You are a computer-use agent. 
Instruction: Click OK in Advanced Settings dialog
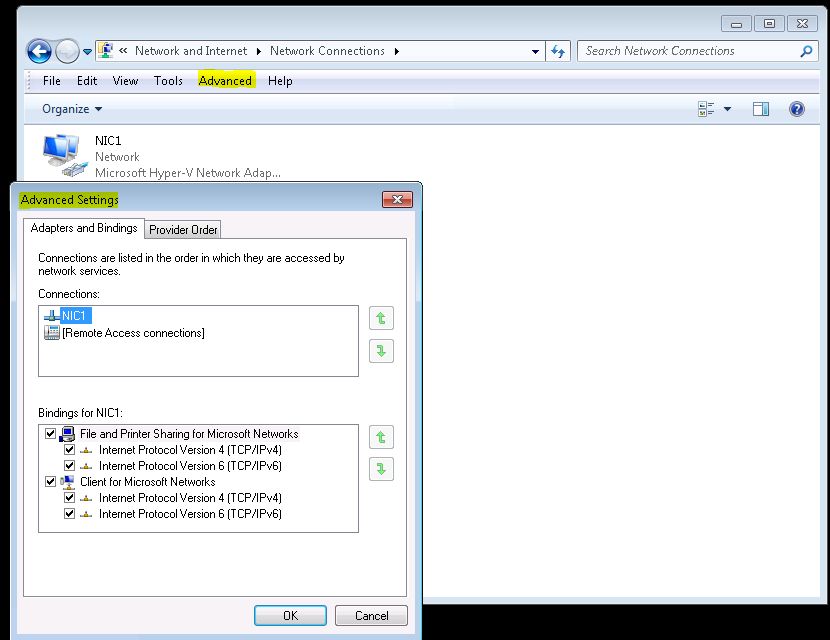[x=290, y=616]
